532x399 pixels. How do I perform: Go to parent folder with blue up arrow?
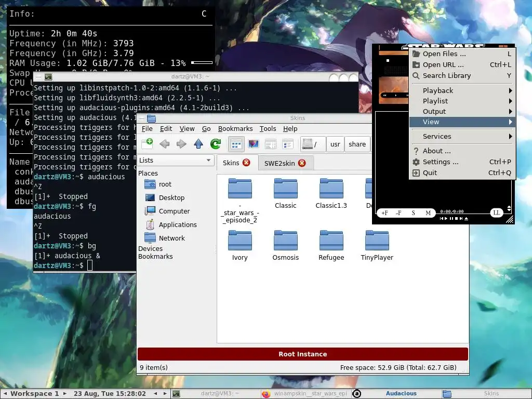click(x=198, y=144)
